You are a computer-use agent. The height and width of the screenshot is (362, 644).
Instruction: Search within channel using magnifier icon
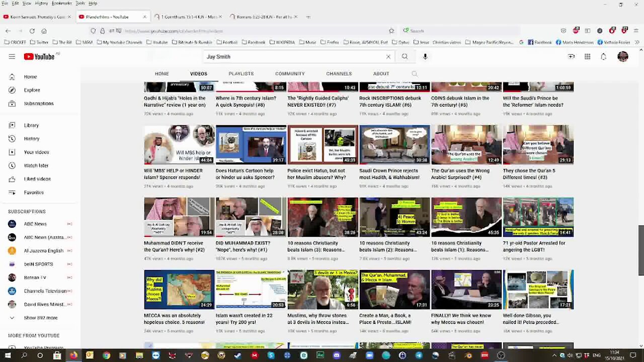click(x=415, y=74)
